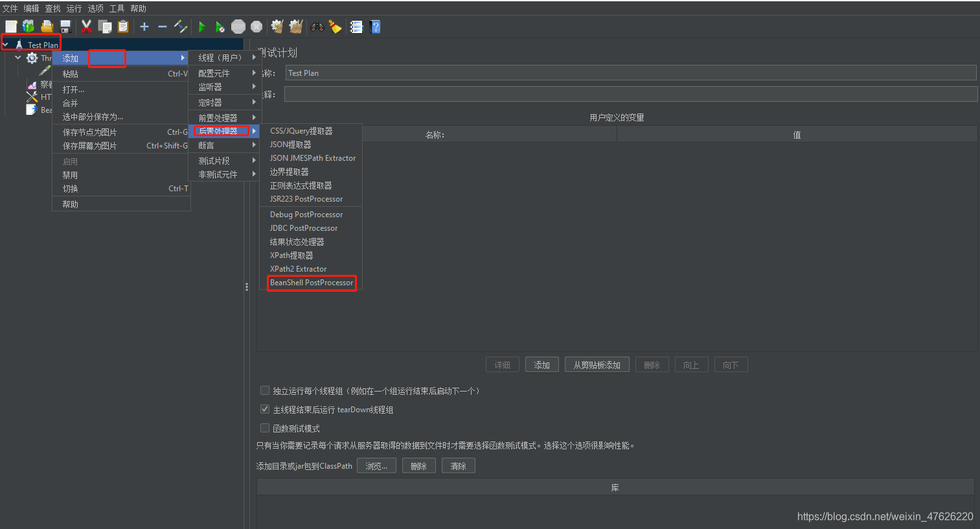Select 保存节点为图片 in context menu

(x=121, y=132)
